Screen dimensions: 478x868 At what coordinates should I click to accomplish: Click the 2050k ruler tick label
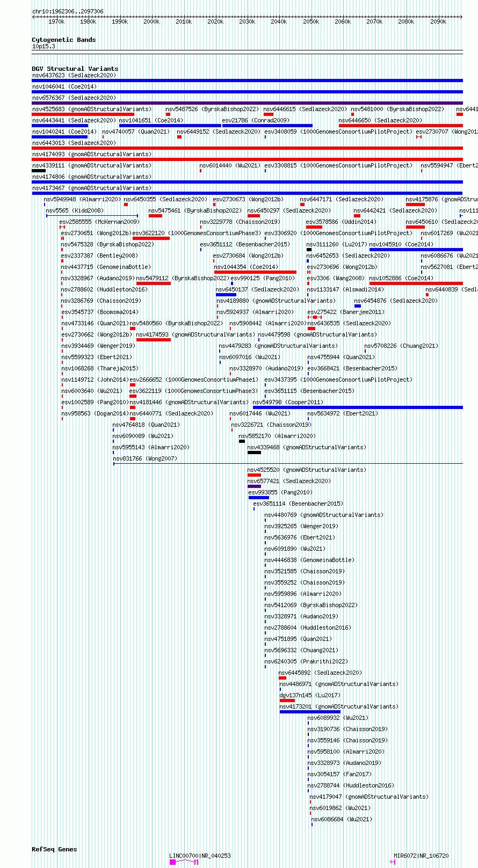tap(310, 22)
